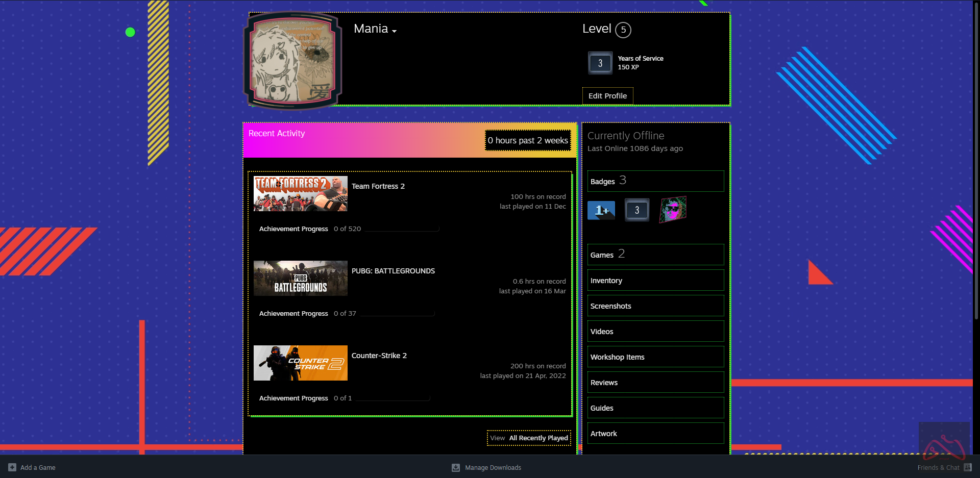Click the number 3 badge in Badges row
980x478 pixels.
[636, 210]
